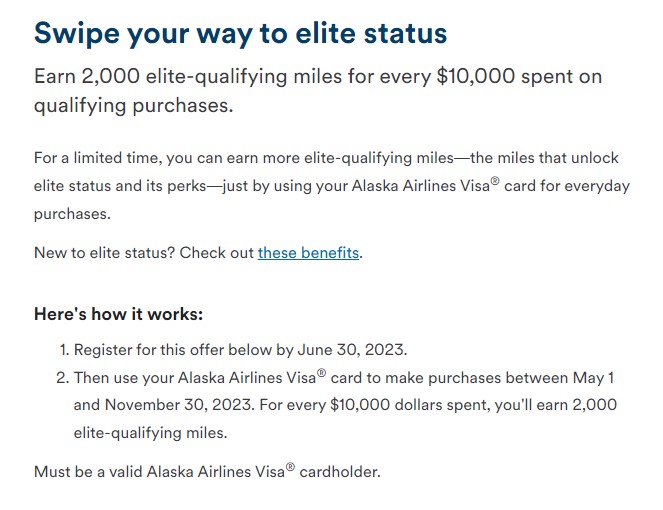Click "Must be a valid Alaska Airlines" text
Screen dimensions: 663x510
tap(159, 472)
